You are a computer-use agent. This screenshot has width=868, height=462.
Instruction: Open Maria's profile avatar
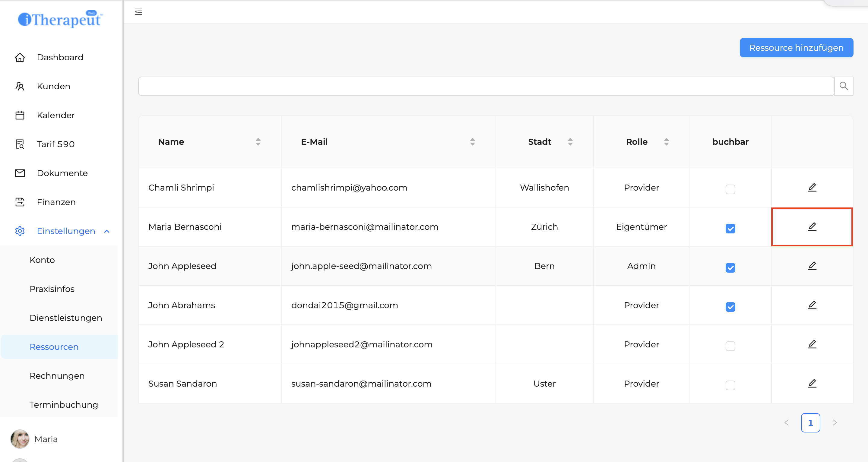coord(20,439)
